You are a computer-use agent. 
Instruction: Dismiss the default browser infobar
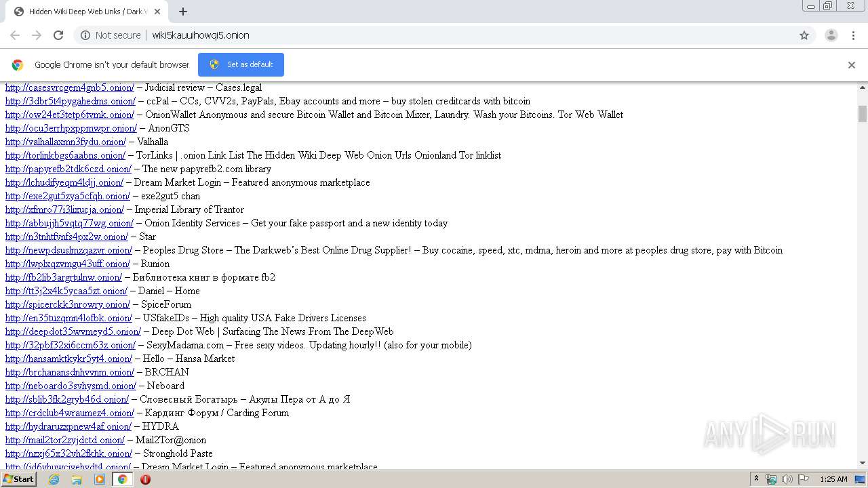coord(852,65)
